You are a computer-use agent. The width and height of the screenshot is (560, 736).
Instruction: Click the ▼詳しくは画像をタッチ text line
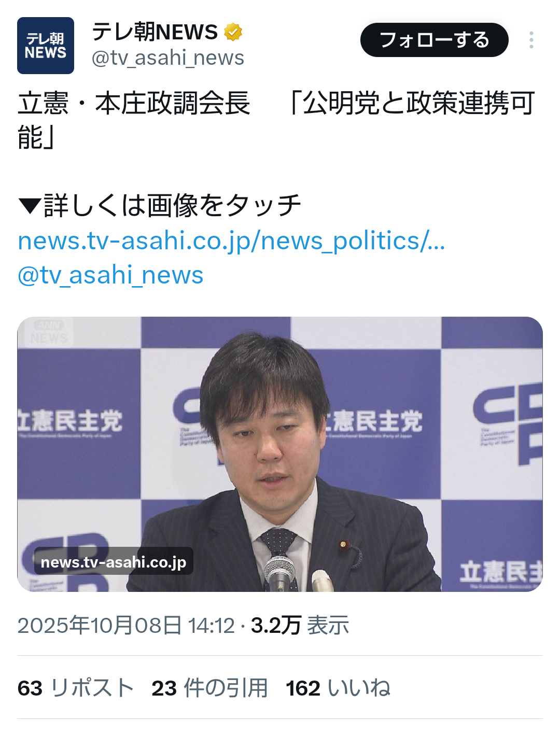click(x=160, y=205)
